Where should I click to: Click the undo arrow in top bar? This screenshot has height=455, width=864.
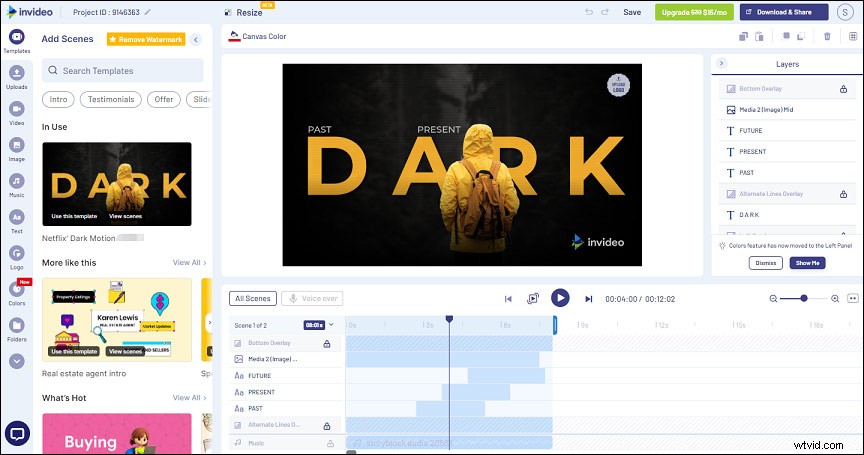tap(589, 12)
